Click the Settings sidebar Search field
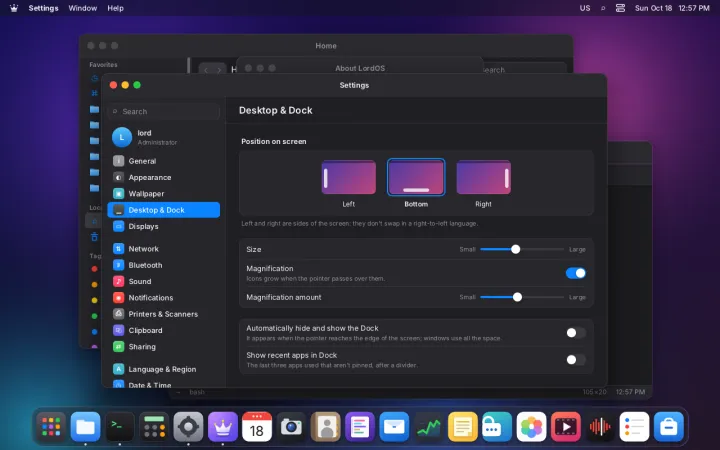This screenshot has width=720, height=450. (163, 111)
